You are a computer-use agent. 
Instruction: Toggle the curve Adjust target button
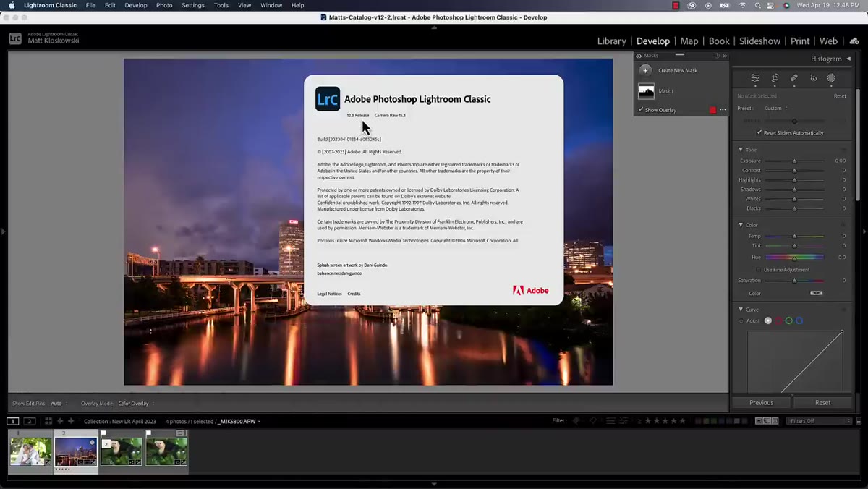pyautogui.click(x=741, y=321)
